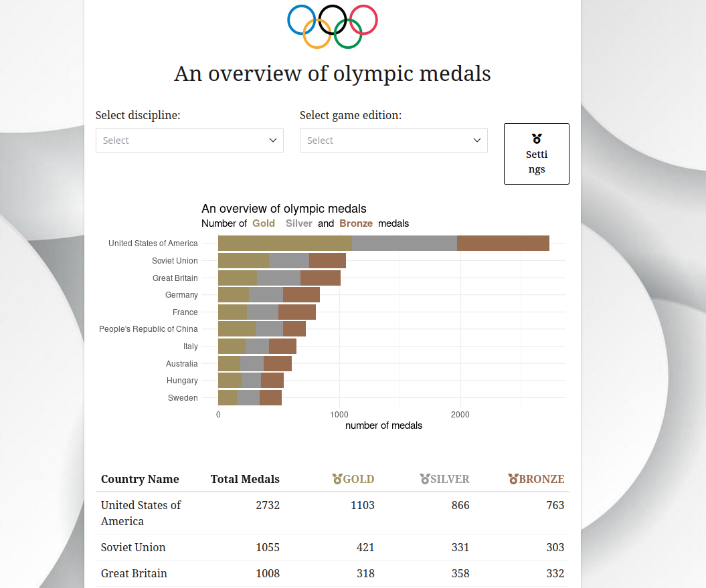Click gold medal count 318
The height and width of the screenshot is (588, 706).
tap(365, 573)
